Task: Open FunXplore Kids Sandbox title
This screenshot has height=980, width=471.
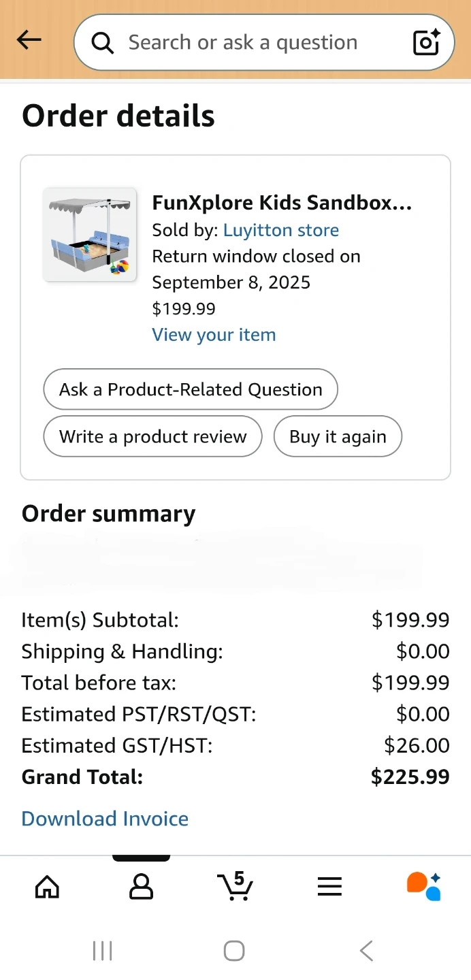Action: [x=282, y=203]
